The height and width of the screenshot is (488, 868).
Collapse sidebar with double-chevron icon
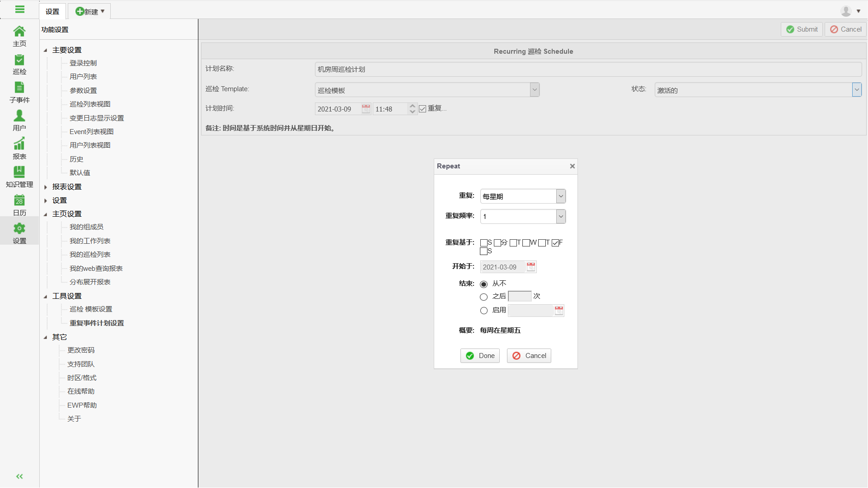click(19, 476)
